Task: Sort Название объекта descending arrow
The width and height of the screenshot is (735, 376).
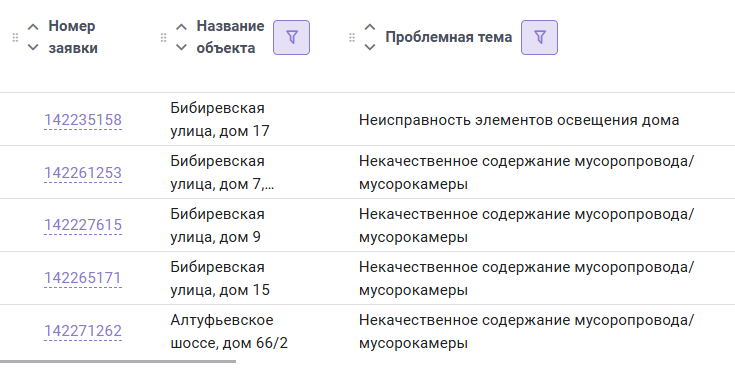Action: [181, 47]
